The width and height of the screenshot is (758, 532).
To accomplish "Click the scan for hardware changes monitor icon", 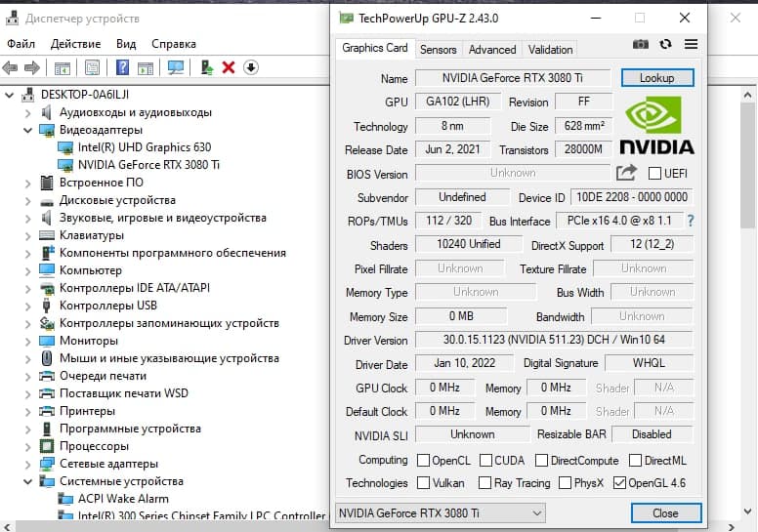I will pyautogui.click(x=176, y=67).
